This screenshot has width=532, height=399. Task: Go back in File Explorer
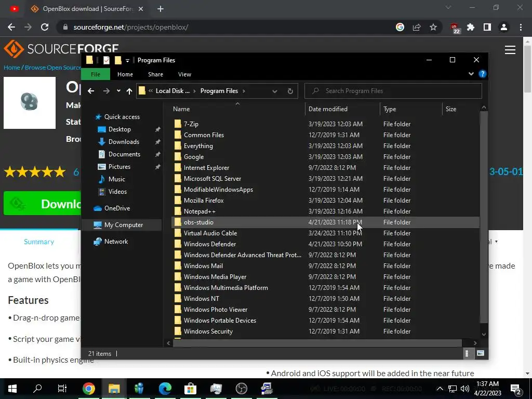(91, 91)
